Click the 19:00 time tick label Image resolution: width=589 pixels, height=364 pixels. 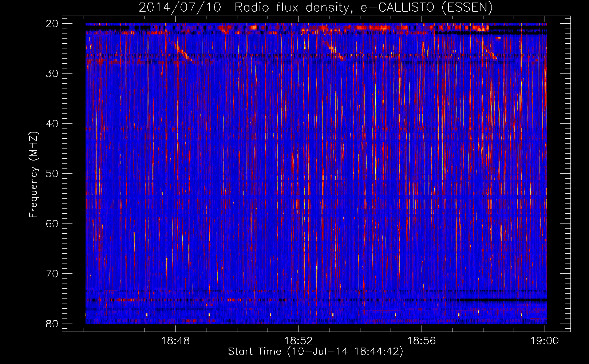[x=545, y=341]
